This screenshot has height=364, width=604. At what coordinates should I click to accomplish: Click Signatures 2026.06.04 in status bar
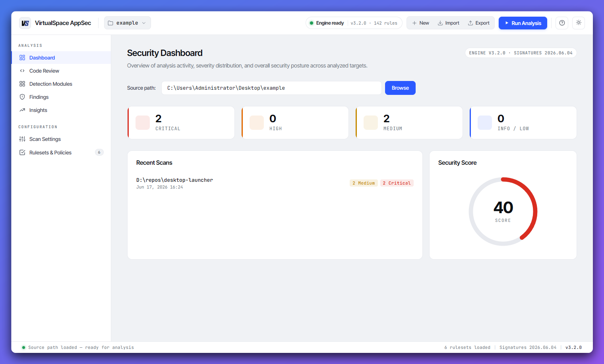[x=528, y=347]
